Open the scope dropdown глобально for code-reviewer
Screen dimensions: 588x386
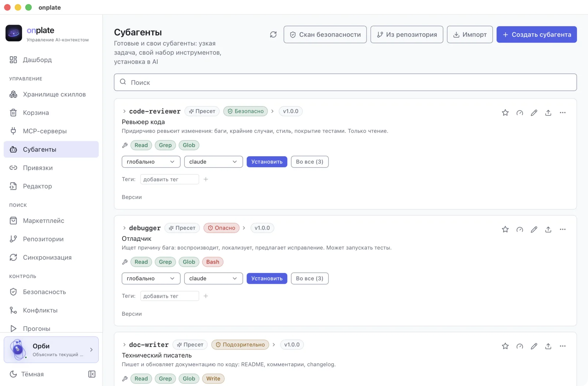tap(151, 162)
